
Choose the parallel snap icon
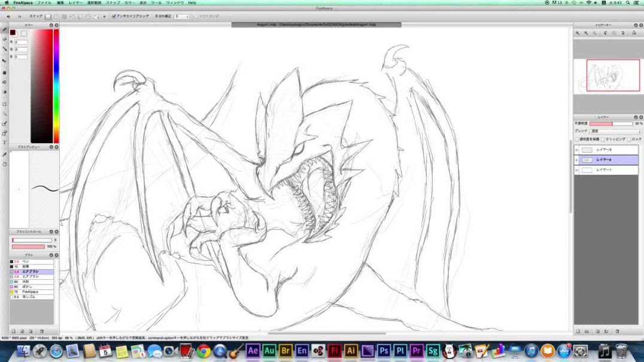[x=56, y=16]
